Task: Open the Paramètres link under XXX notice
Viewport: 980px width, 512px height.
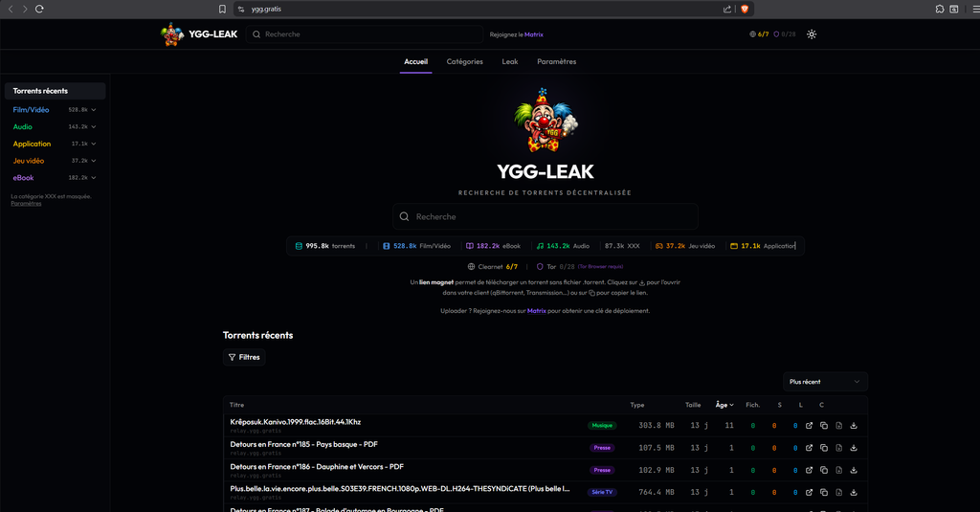Action: 26,203
